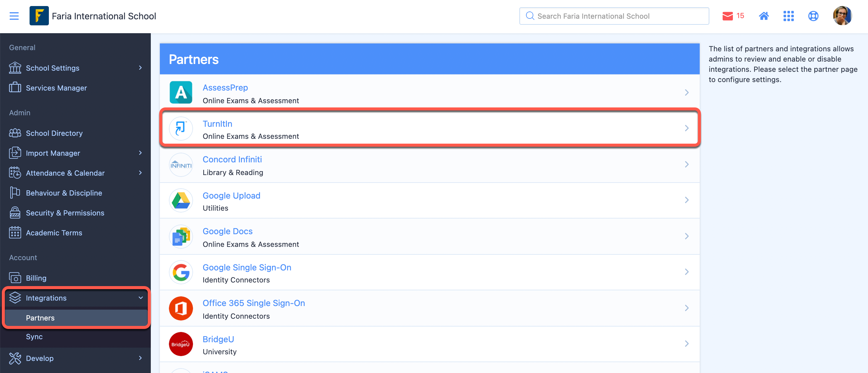This screenshot has height=373, width=868.
Task: Click the Security & Permissions lock icon
Action: click(x=15, y=212)
